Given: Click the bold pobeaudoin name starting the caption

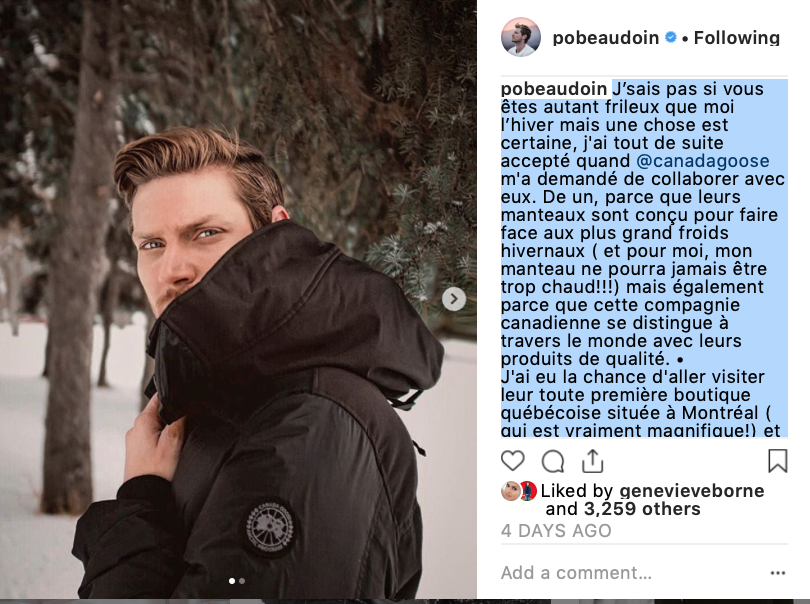Looking at the screenshot, I should pyautogui.click(x=554, y=89).
